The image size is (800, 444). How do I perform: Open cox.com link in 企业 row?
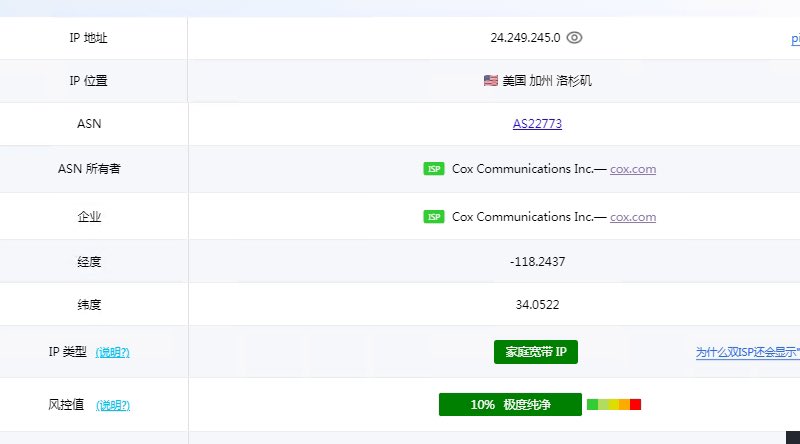(x=633, y=217)
